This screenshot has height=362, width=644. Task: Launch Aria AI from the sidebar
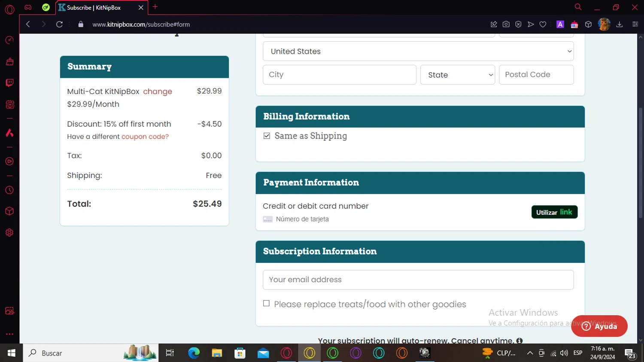(x=9, y=133)
